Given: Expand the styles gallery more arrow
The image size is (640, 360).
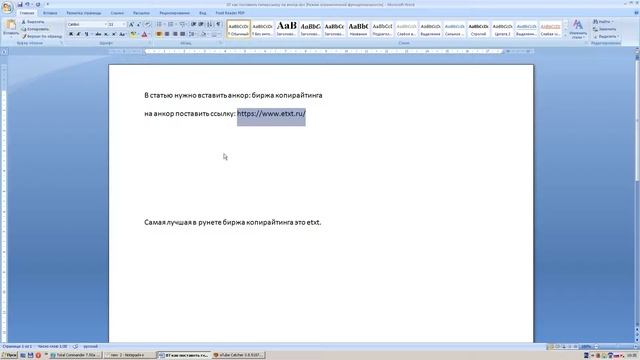Looking at the screenshot, I should pos(566,36).
